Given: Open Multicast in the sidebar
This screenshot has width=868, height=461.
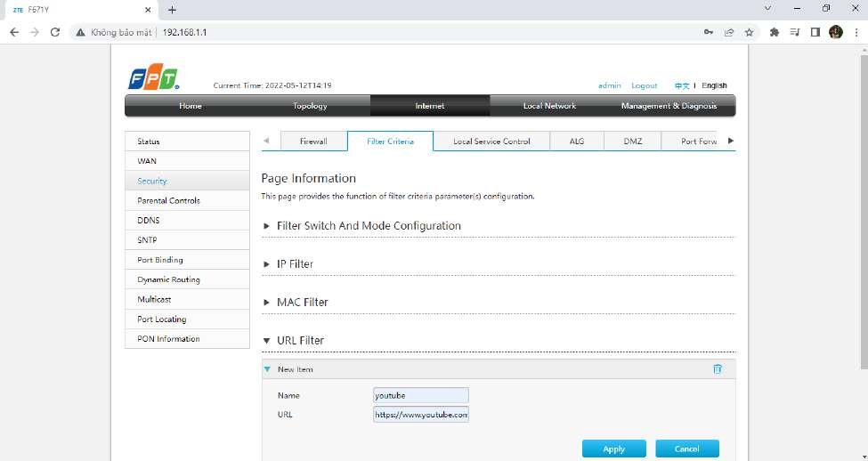Looking at the screenshot, I should [x=187, y=299].
